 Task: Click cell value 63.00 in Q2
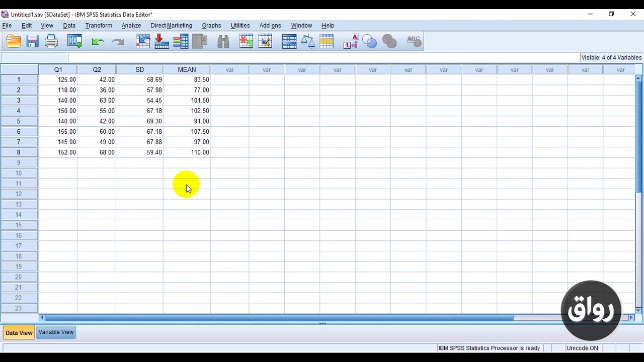[97, 101]
